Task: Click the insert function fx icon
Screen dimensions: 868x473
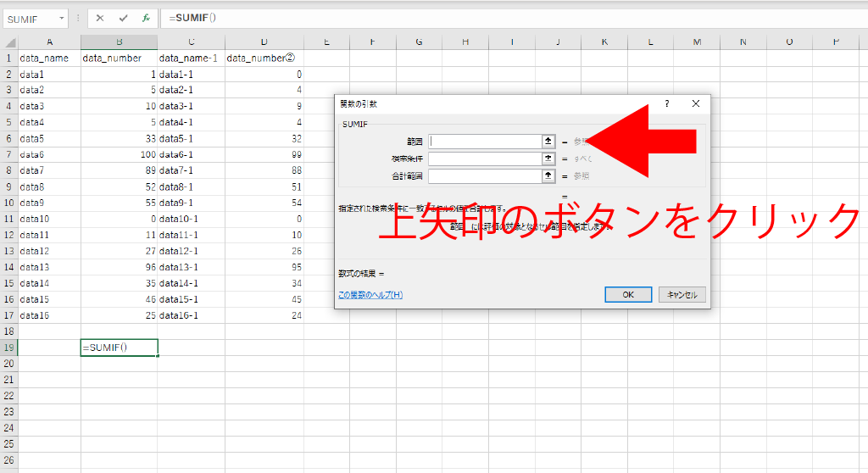Action: tap(146, 18)
